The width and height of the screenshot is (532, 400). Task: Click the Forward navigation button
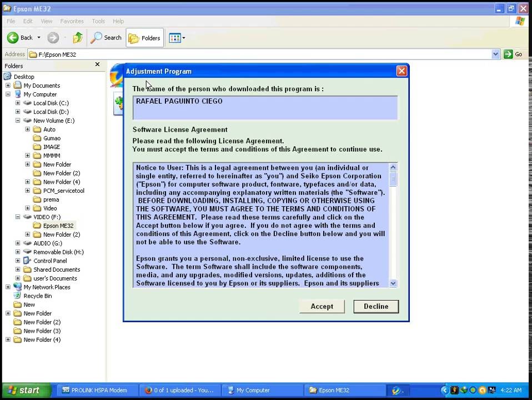(x=53, y=38)
